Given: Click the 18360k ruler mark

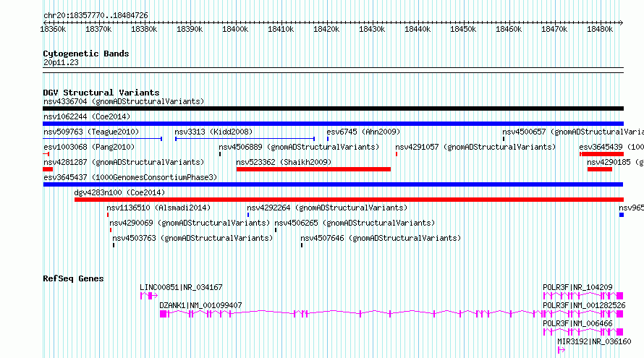Looking at the screenshot, I should (53, 29).
